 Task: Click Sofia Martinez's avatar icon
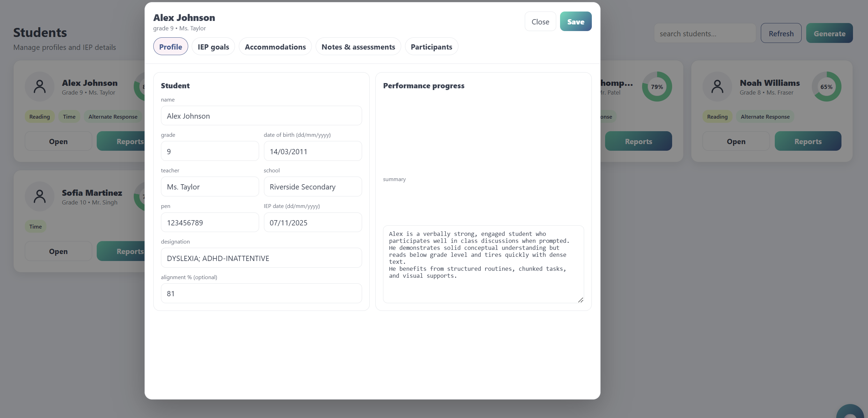[40, 196]
